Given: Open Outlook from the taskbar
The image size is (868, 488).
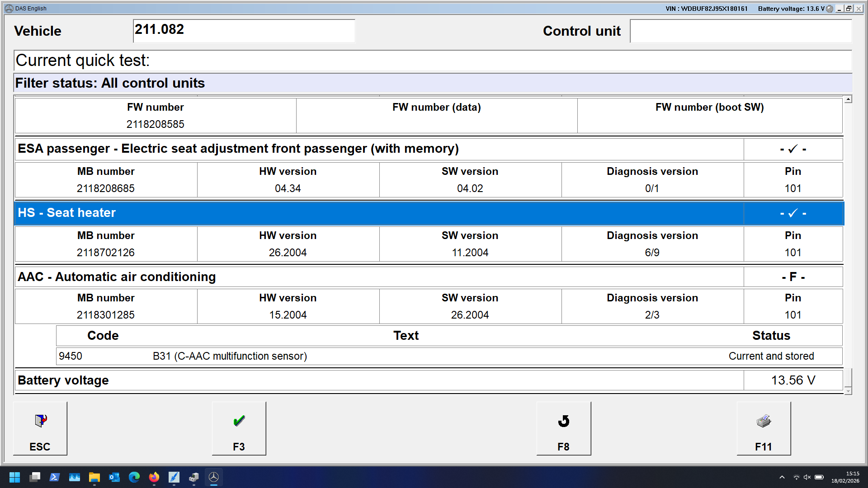Looking at the screenshot, I should pyautogui.click(x=114, y=477).
